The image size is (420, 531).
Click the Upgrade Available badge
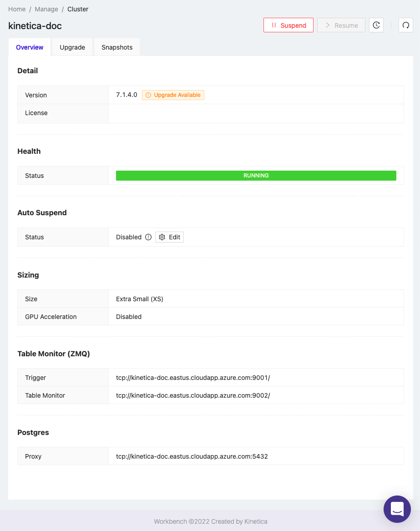click(x=173, y=95)
